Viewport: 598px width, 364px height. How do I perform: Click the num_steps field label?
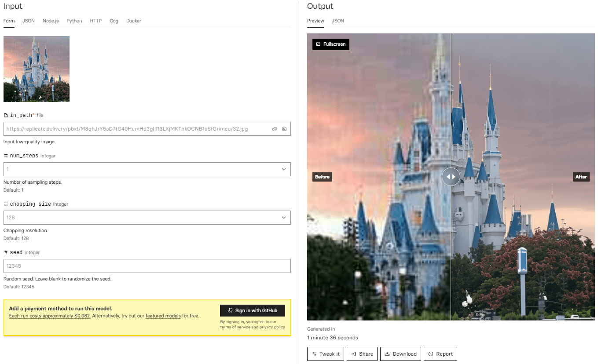click(24, 156)
